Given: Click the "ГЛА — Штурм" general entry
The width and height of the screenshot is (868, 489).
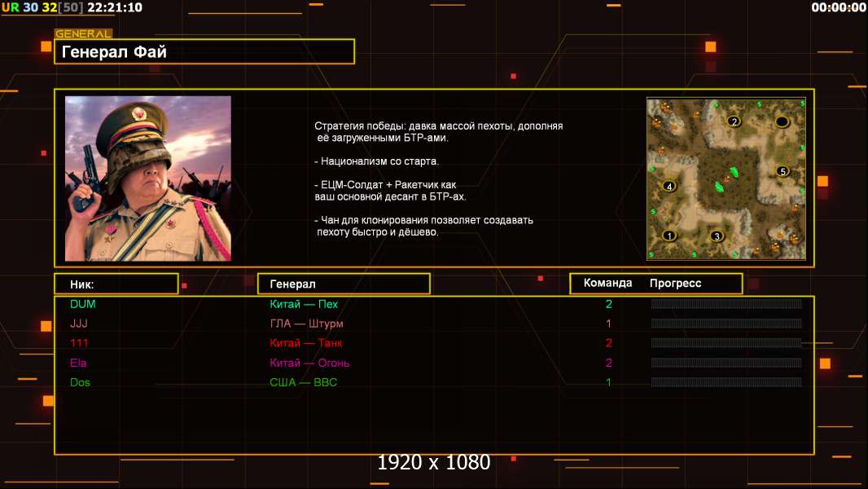Looking at the screenshot, I should [x=306, y=324].
